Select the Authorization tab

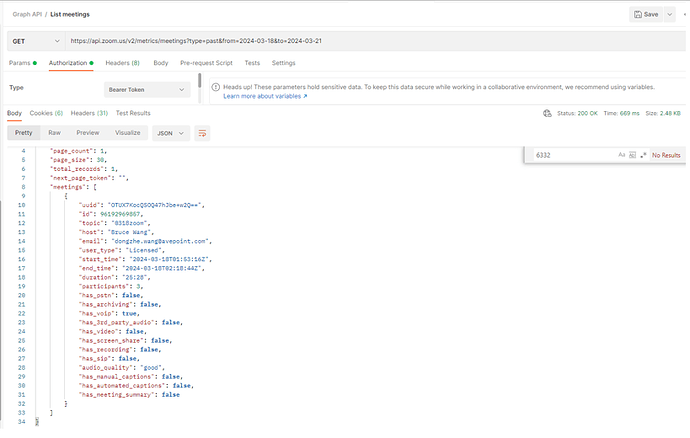pos(71,63)
